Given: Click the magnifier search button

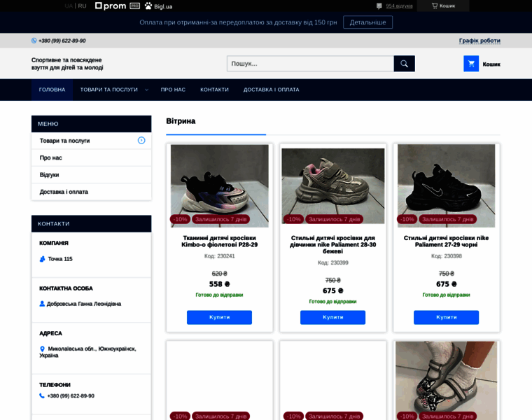Looking at the screenshot, I should [x=404, y=64].
